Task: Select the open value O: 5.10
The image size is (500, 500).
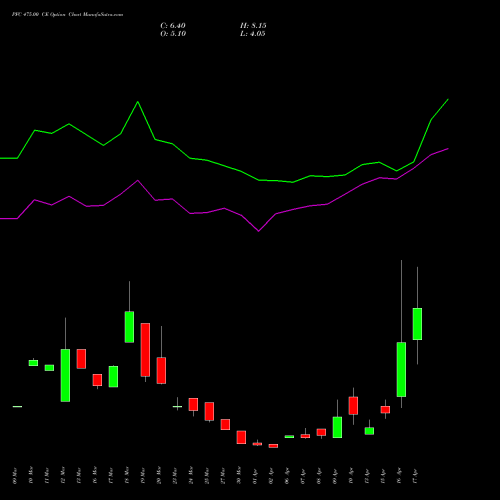Action: pyautogui.click(x=173, y=34)
